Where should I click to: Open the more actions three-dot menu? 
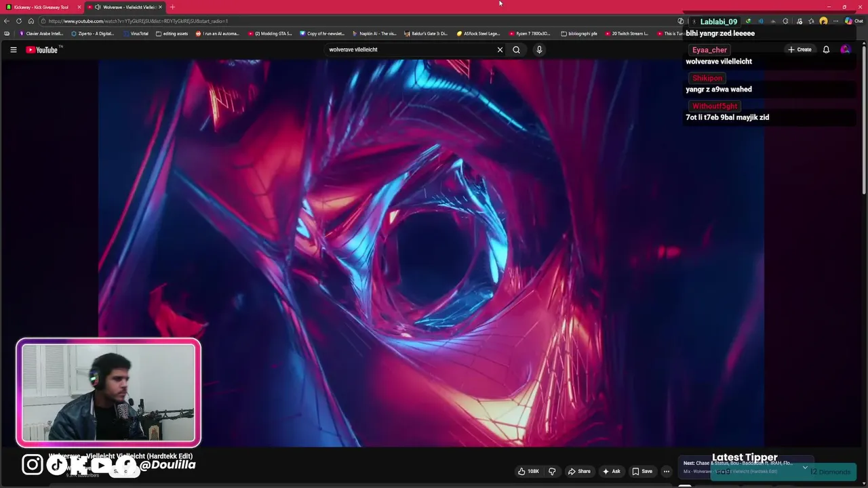point(667,471)
